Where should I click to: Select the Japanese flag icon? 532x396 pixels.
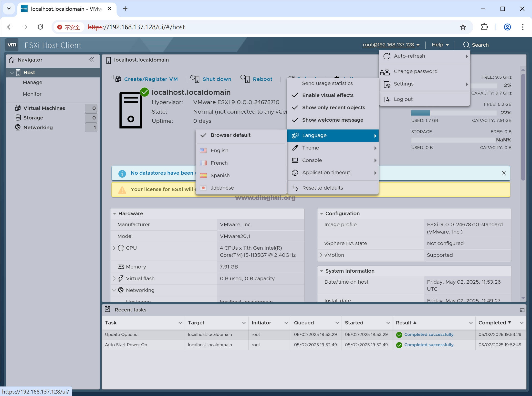coord(203,188)
